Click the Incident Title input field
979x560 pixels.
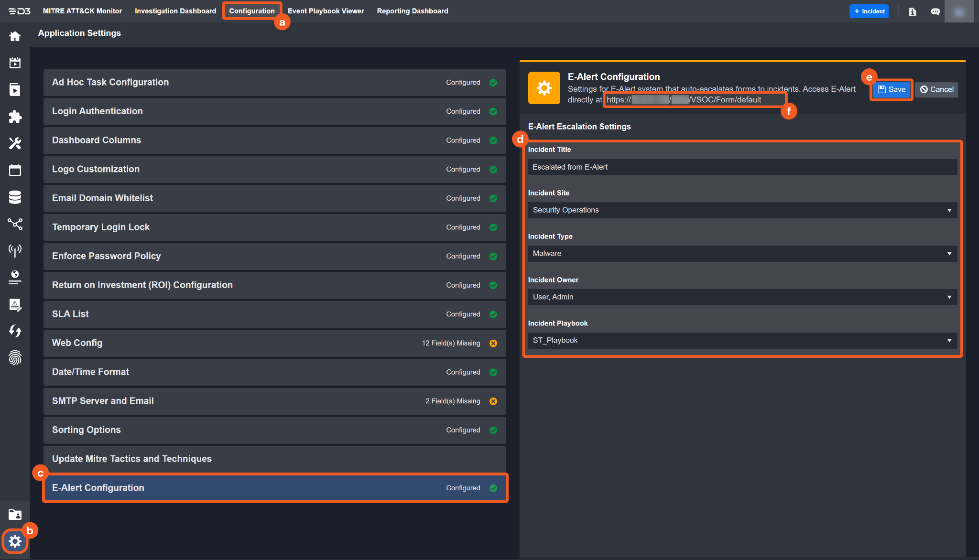point(742,167)
